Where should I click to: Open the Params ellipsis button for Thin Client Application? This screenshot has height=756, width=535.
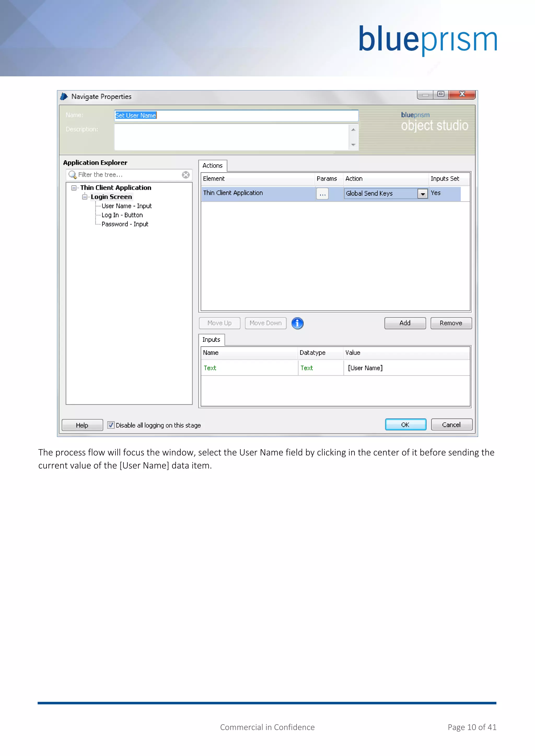pos(322,194)
